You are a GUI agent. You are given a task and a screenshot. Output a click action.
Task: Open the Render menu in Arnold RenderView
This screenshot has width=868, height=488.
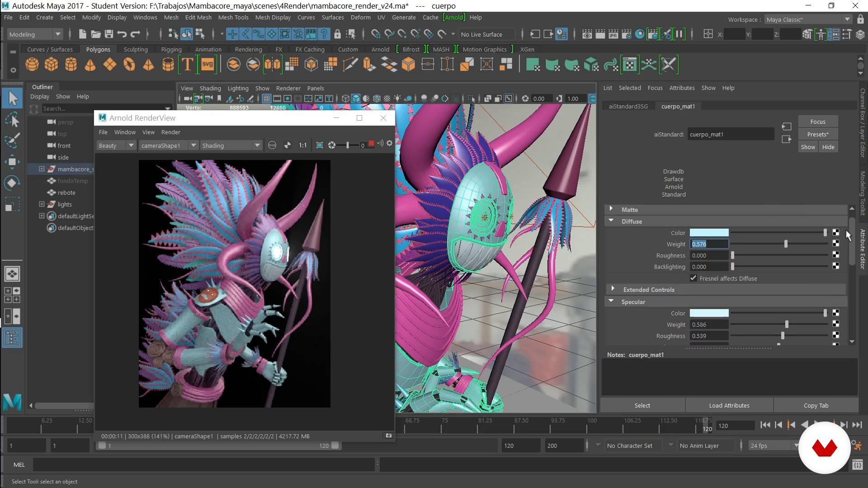click(x=170, y=132)
